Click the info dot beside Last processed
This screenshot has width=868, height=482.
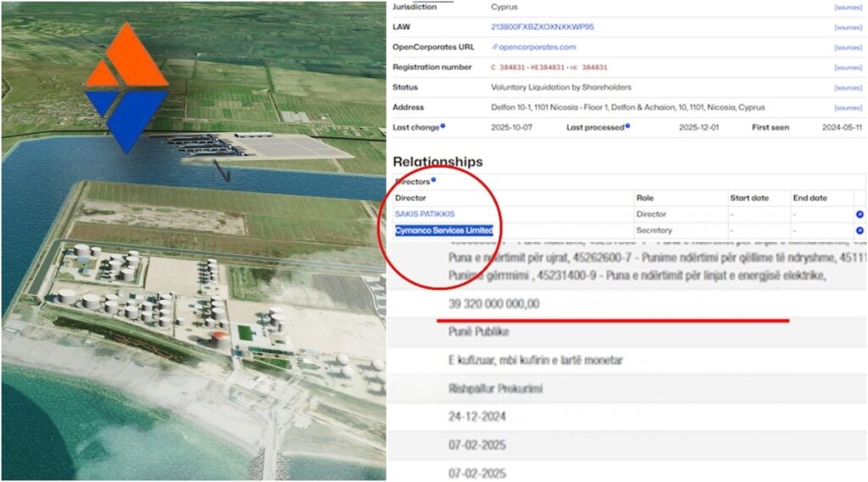627,126
